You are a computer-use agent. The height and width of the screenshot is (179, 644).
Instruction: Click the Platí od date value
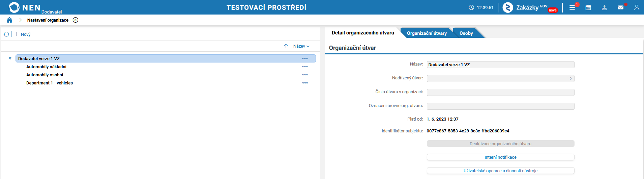click(442, 119)
